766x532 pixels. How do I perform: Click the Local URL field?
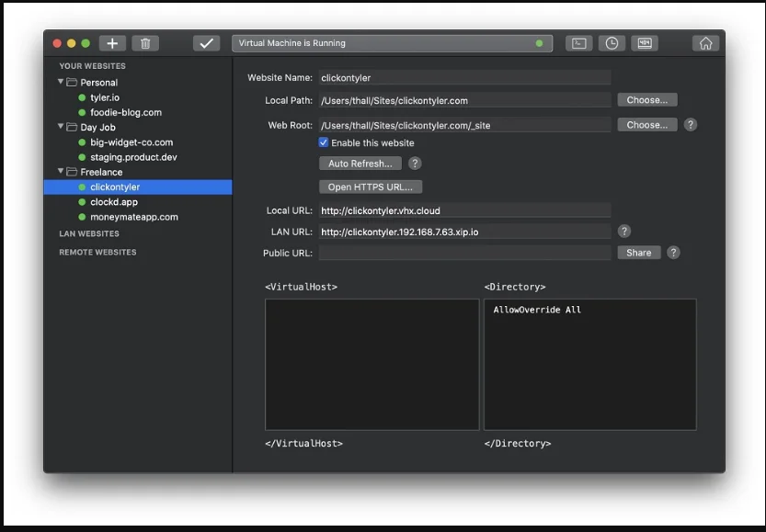pyautogui.click(x=464, y=210)
